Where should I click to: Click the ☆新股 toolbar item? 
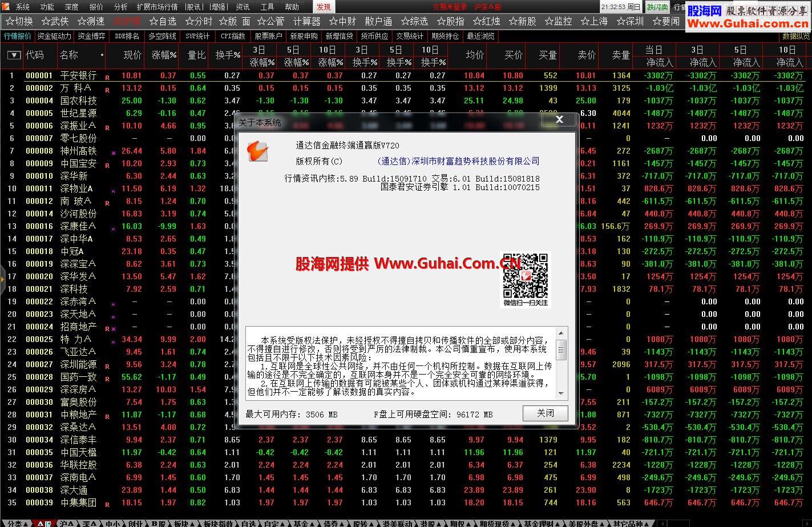click(x=522, y=21)
